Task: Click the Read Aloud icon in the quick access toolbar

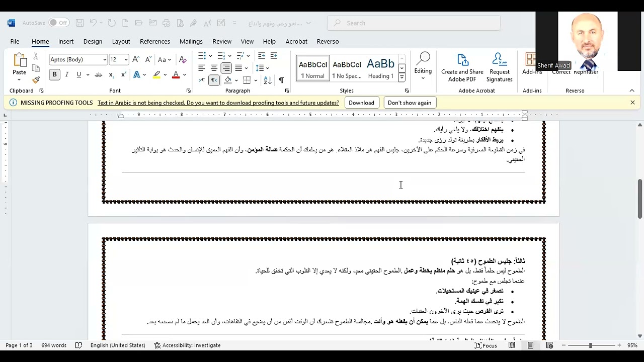Action: [207, 23]
